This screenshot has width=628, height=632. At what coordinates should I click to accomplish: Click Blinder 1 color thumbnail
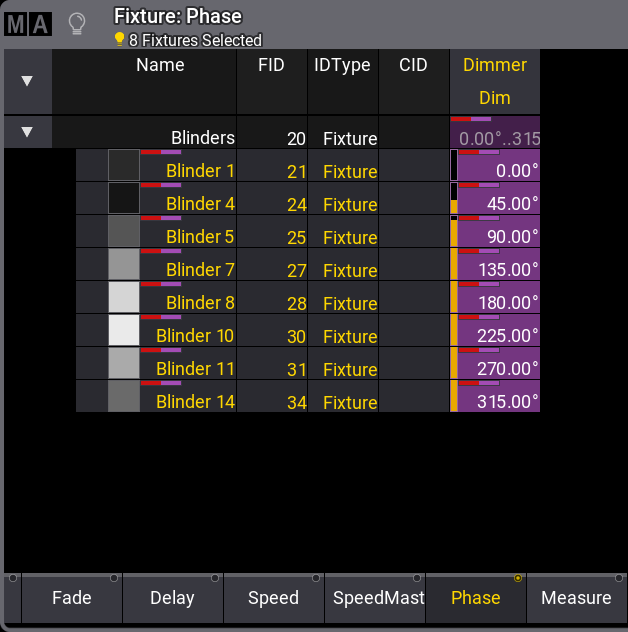pos(124,165)
